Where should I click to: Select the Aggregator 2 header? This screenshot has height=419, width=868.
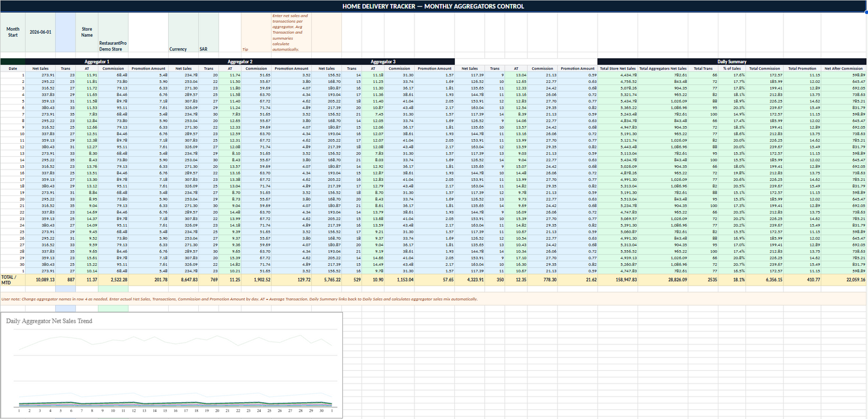[x=240, y=61]
